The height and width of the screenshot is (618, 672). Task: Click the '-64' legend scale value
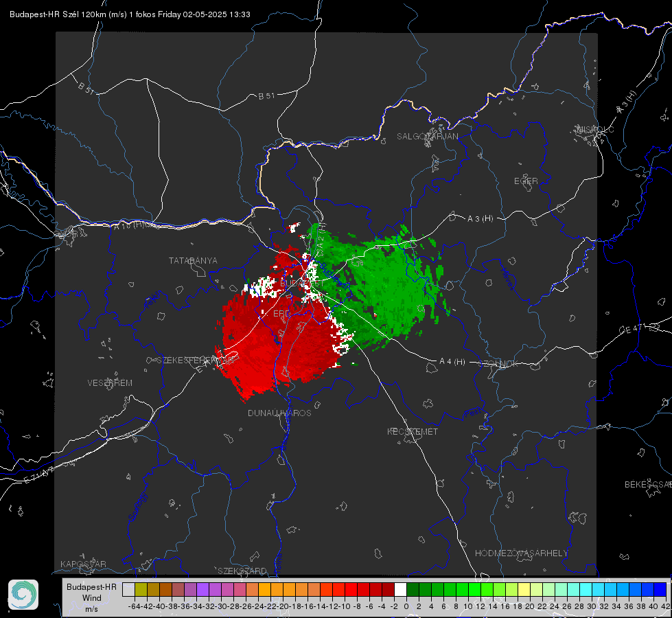[x=134, y=606]
